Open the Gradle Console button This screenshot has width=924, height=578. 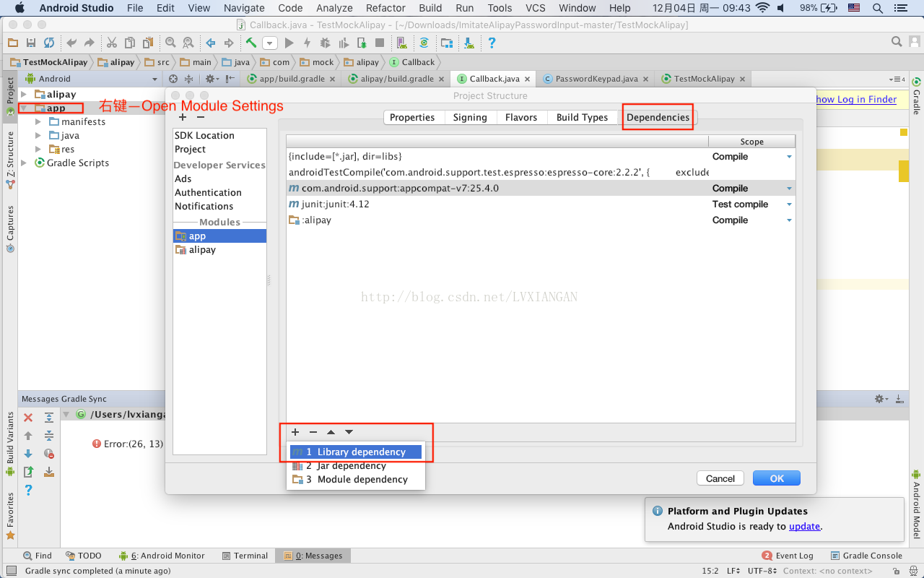[x=866, y=556]
